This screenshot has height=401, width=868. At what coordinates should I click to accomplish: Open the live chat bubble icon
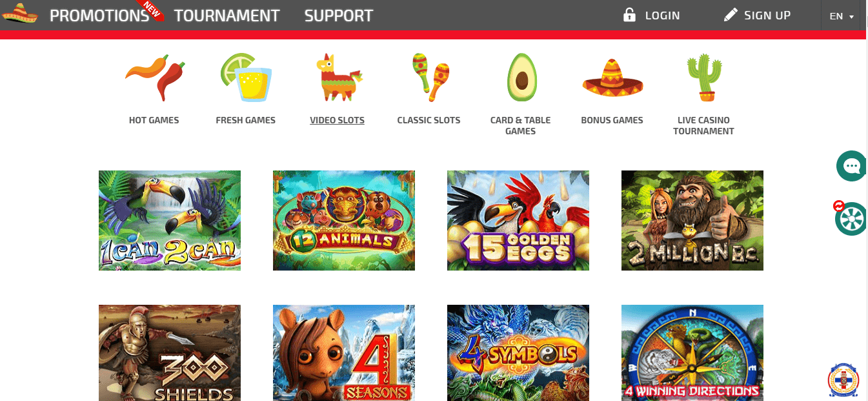(852, 166)
